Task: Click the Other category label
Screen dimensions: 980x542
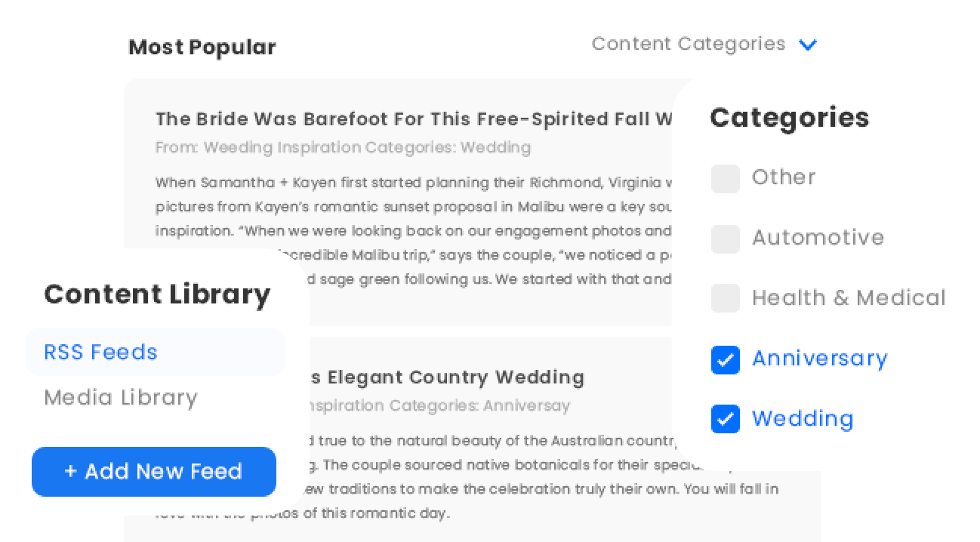Action: click(784, 177)
